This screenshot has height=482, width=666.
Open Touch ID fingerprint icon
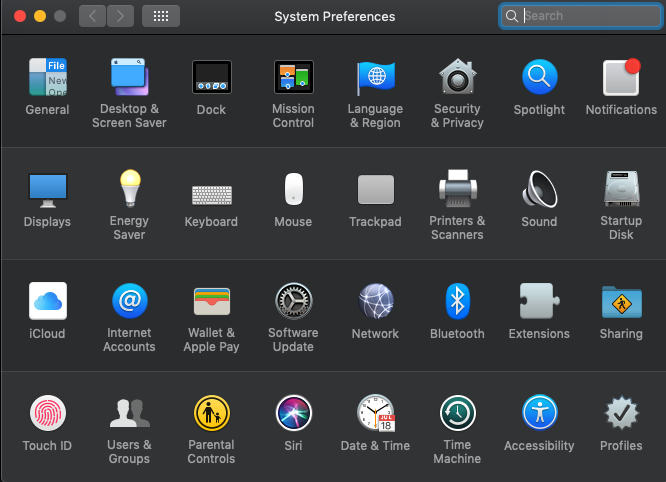48,413
